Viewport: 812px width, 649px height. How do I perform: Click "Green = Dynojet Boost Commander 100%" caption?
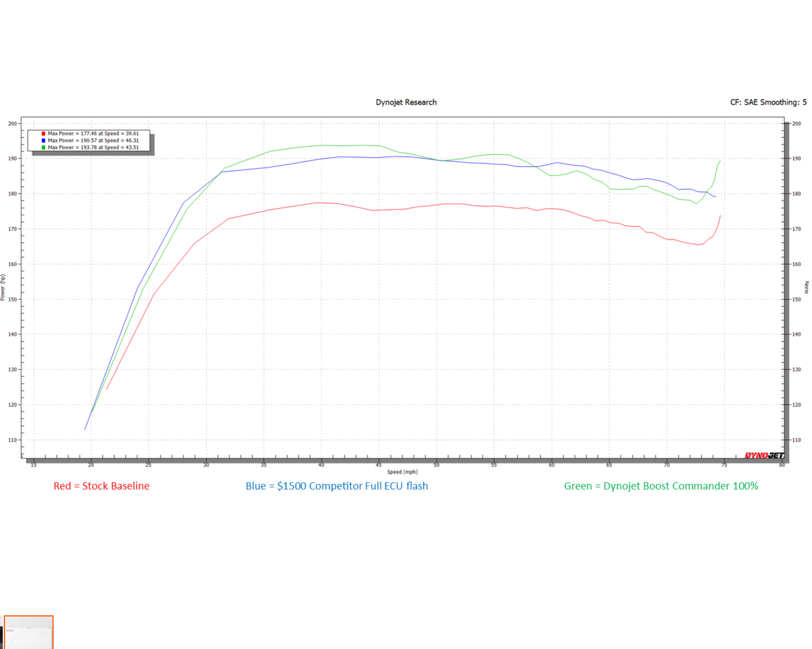tap(661, 486)
